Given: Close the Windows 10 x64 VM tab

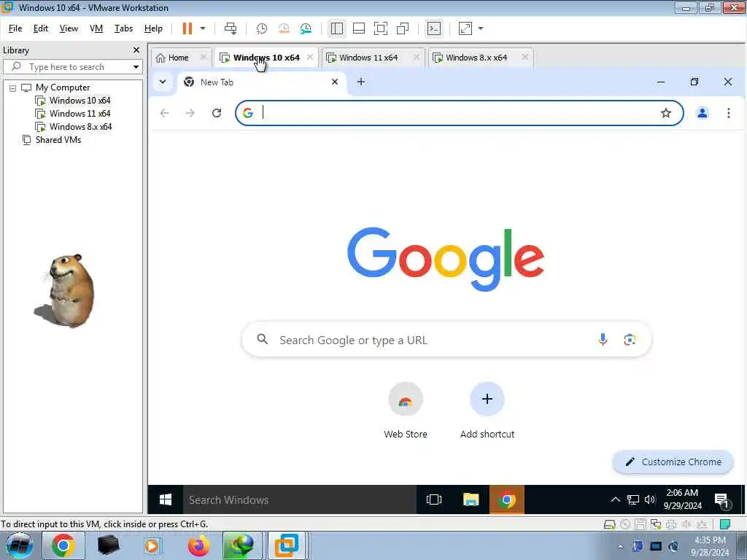Looking at the screenshot, I should 310,57.
